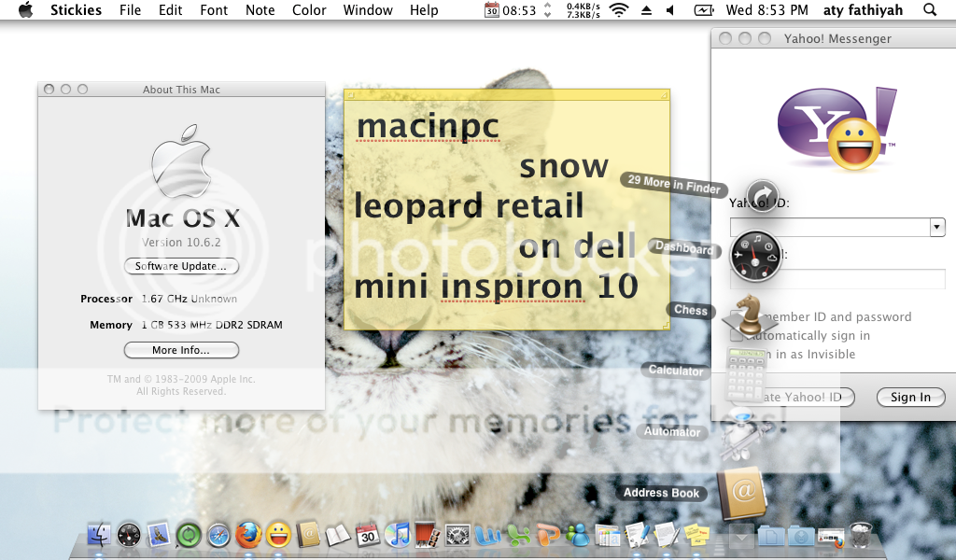Image resolution: width=956 pixels, height=560 pixels.
Task: Click the eject icon in menu bar
Action: pyautogui.click(x=646, y=10)
